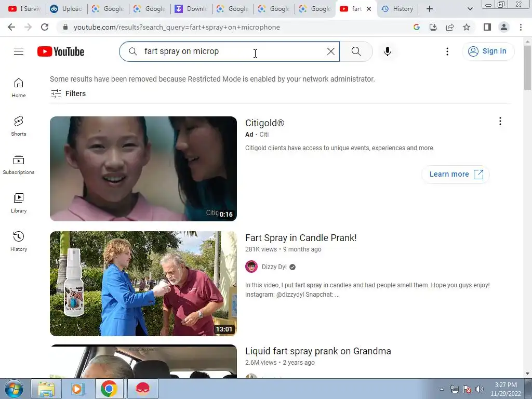The image size is (532, 399).
Task: Switch to the Upload tab
Action: pos(66,9)
